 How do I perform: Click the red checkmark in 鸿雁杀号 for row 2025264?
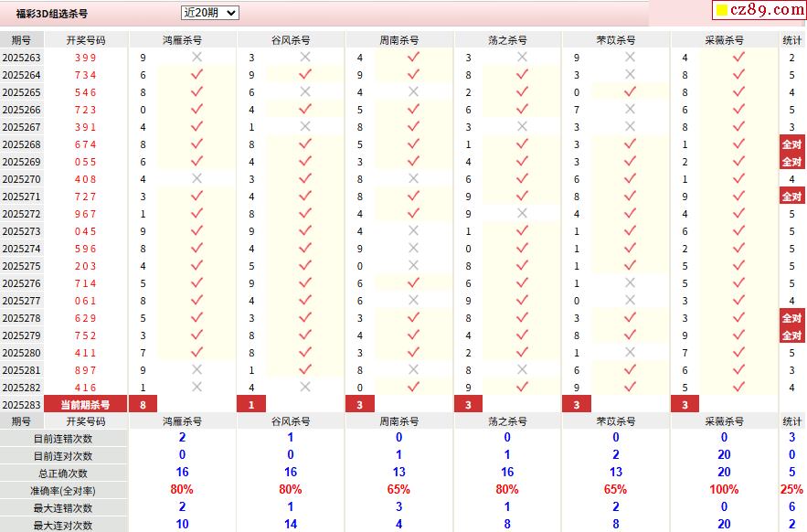[196, 75]
